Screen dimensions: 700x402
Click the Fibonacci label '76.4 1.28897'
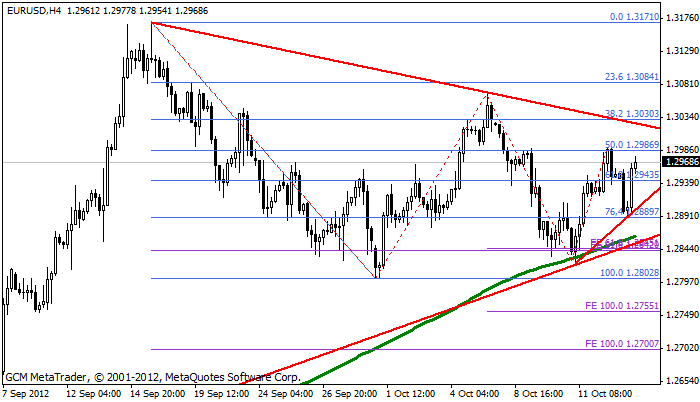coord(632,212)
